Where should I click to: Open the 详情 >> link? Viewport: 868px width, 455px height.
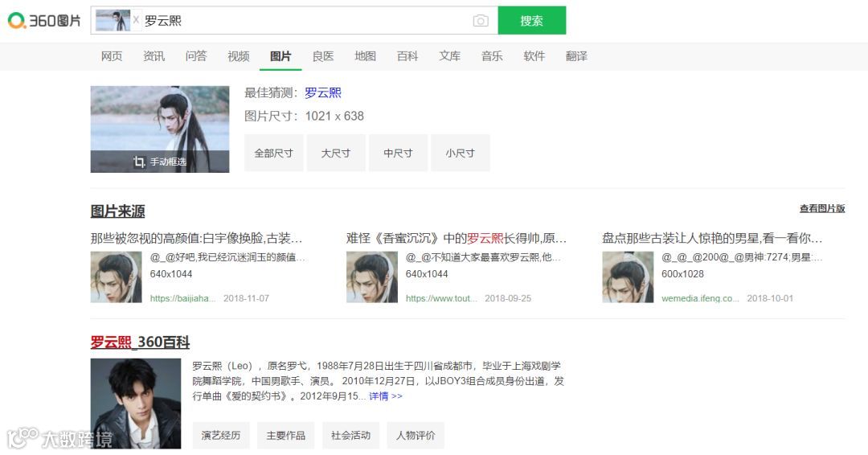tap(386, 396)
